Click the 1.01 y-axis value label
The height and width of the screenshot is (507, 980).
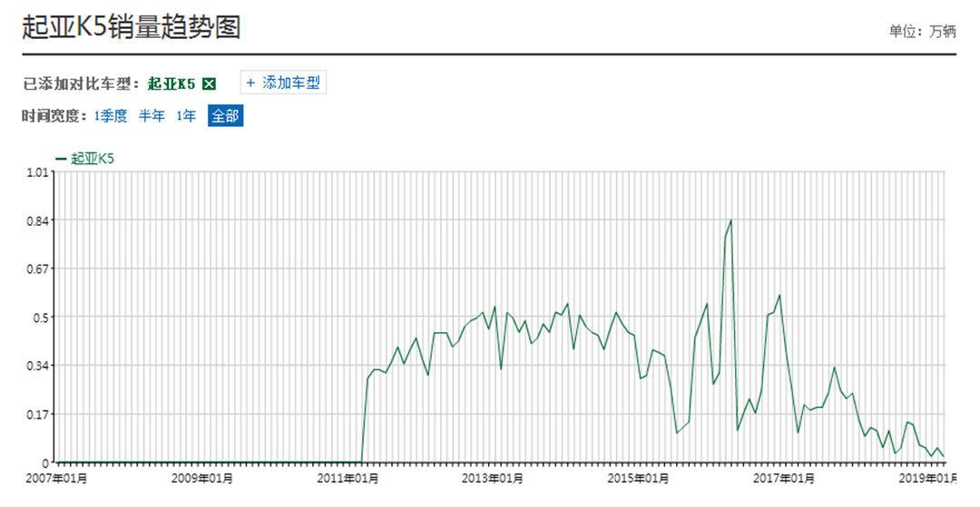pyautogui.click(x=37, y=172)
